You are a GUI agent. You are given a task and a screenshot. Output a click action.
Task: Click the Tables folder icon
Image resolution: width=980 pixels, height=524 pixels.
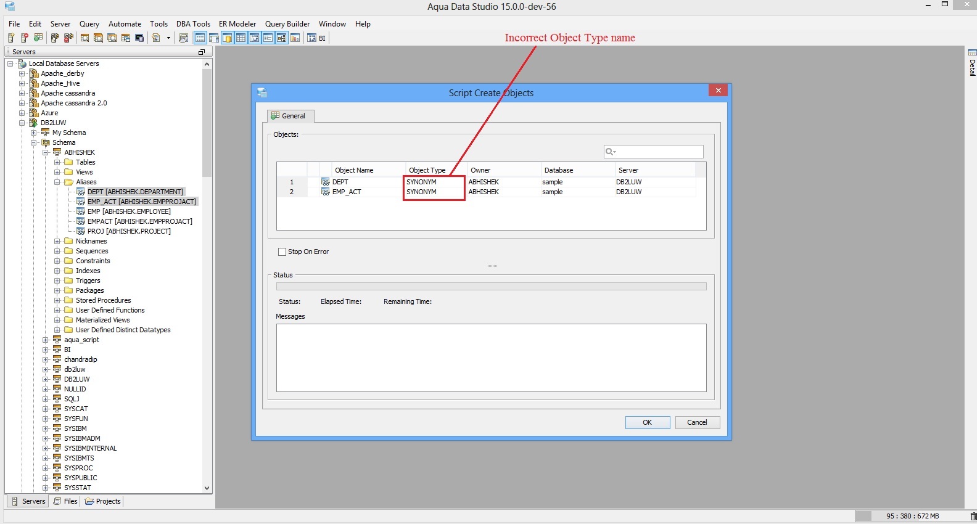pos(68,162)
